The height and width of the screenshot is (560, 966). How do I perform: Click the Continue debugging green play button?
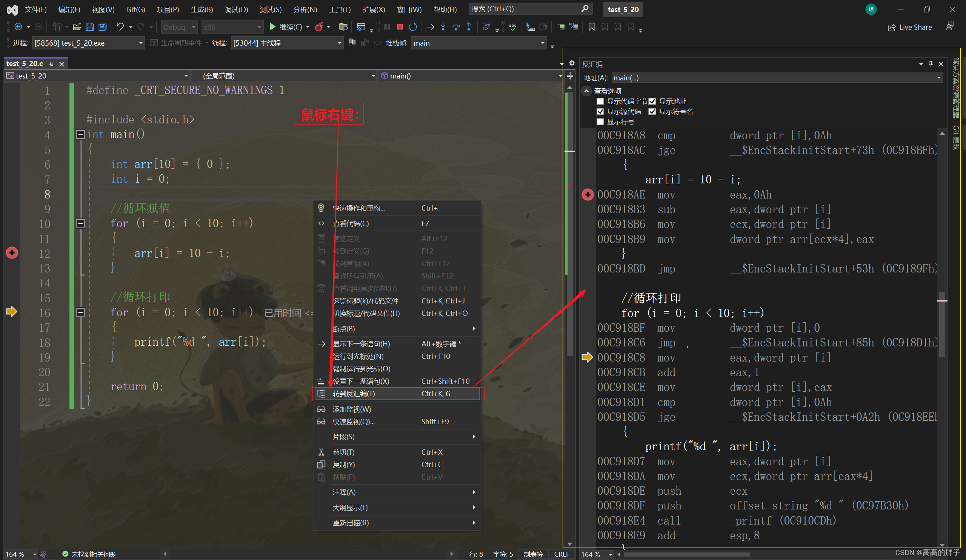(272, 27)
